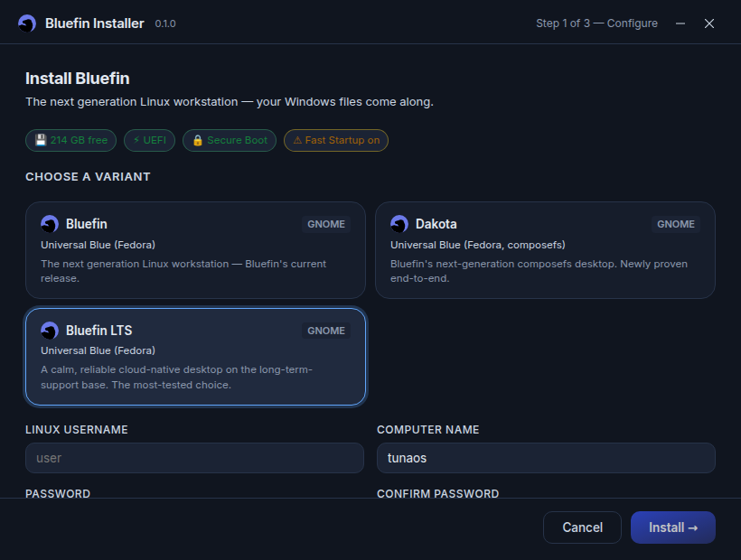This screenshot has width=741, height=560.
Task: Click Bluefin's 'current release' description
Action: pos(183,271)
